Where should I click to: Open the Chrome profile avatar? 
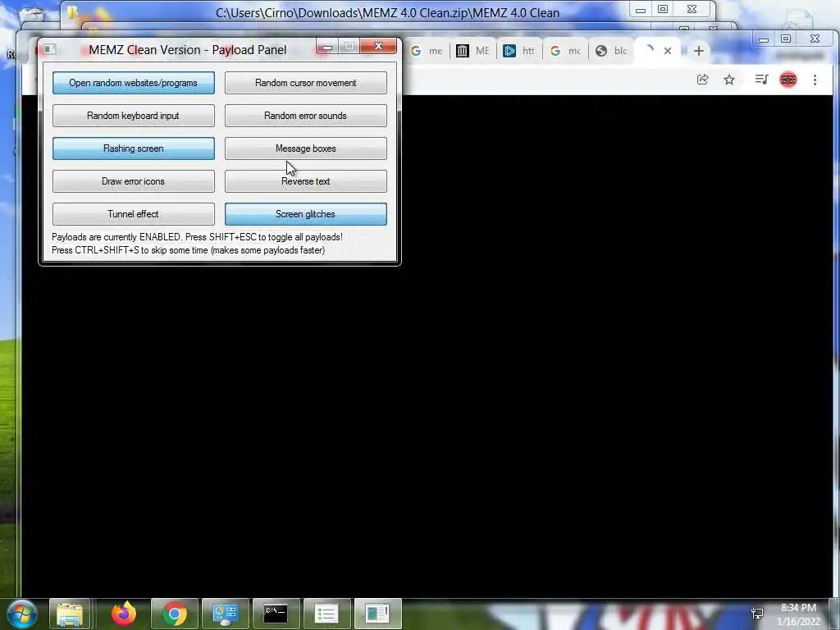point(788,80)
